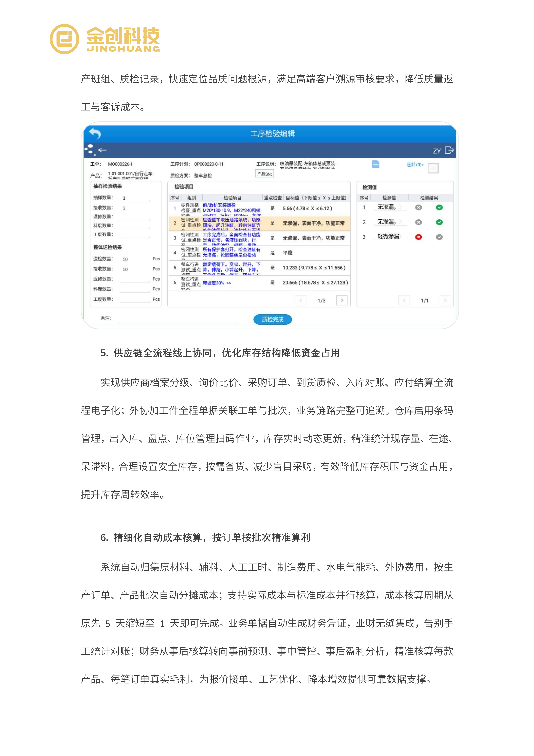Click the 平稳 target value in row 4
The width and height of the screenshot is (534, 756).
(288, 253)
